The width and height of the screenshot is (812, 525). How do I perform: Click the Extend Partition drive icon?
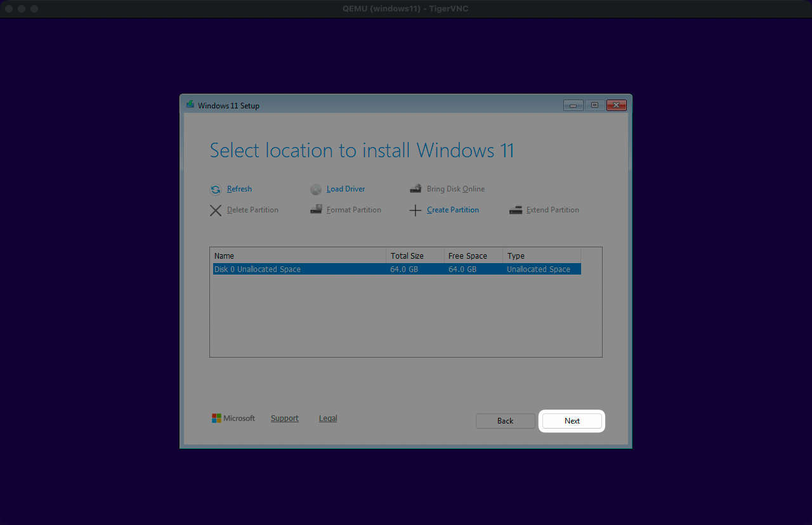pos(516,210)
